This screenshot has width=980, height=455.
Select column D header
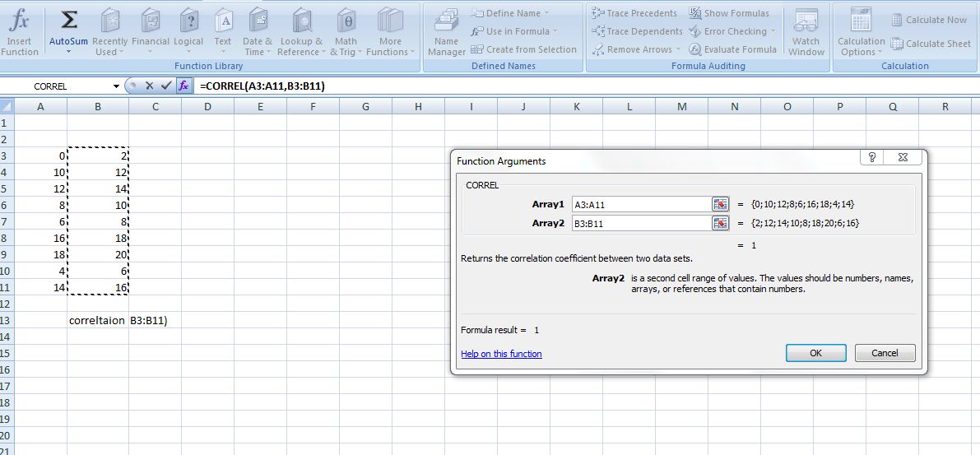[207, 106]
